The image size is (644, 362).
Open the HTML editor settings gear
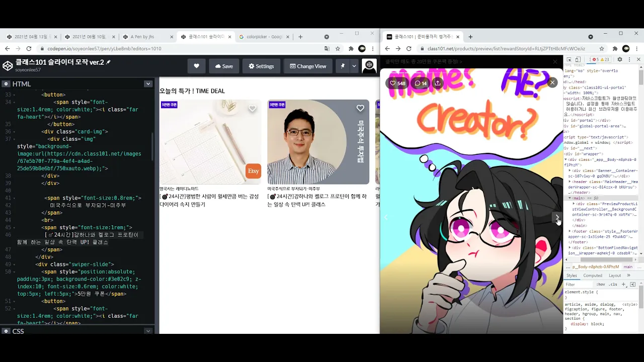coord(6,84)
